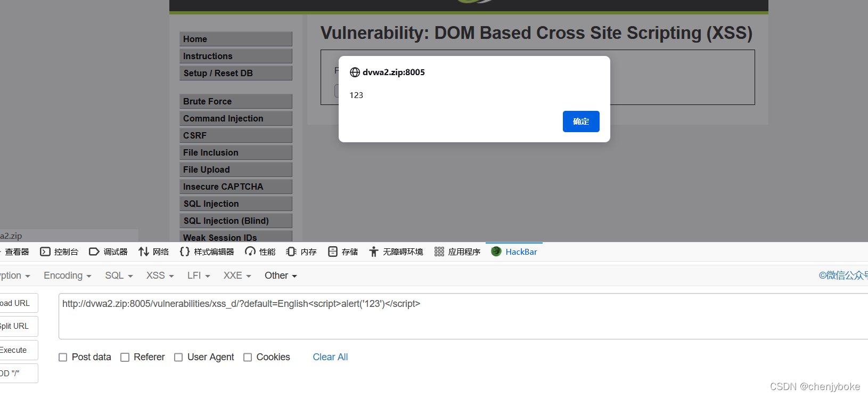
Task: Open the LFI dropdown menu
Action: tap(199, 276)
